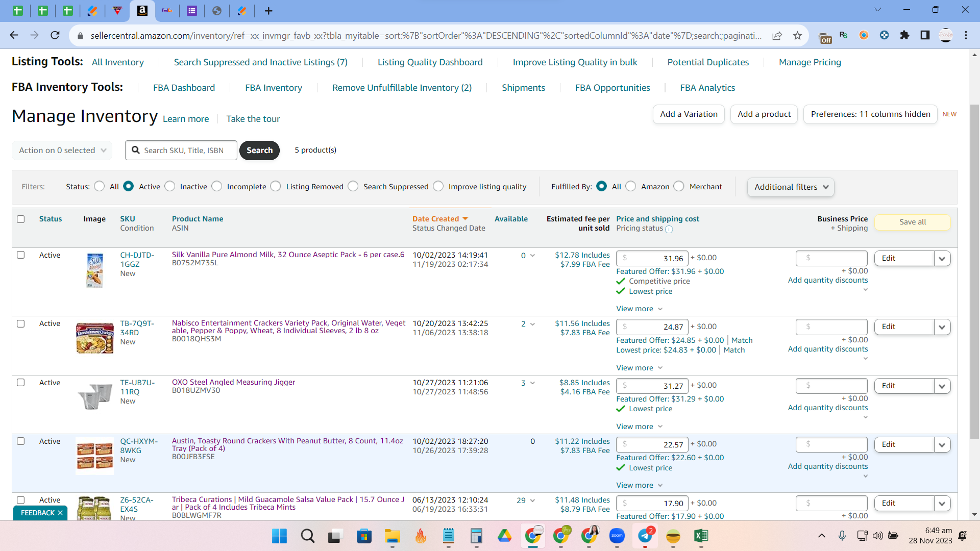Click the pricing status info icon
This screenshot has height=551, width=980.
tap(669, 229)
